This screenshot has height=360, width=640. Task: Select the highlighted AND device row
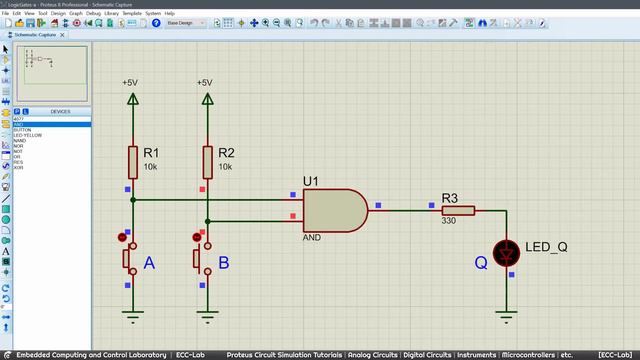[52, 124]
